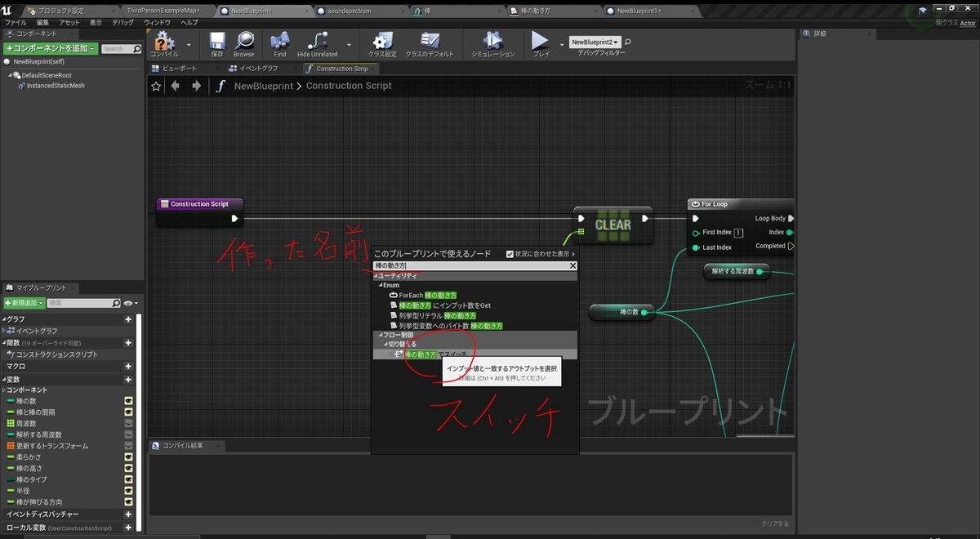980x539 pixels.
Task: Click 新規追加 button in My Blueprint
Action: click(x=24, y=303)
